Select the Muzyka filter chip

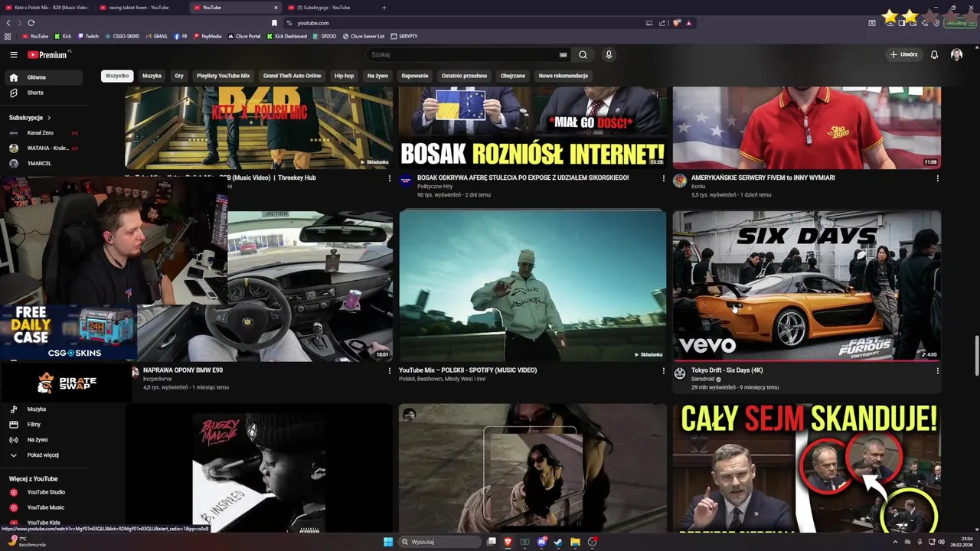click(x=152, y=76)
